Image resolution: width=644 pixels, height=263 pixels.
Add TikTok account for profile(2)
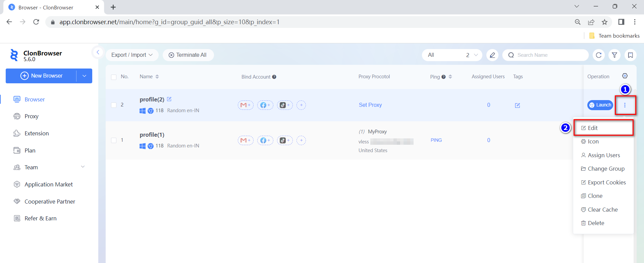284,105
